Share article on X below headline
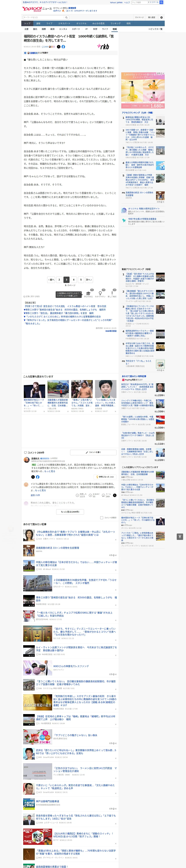186x868 pixels. (x=59, y=47)
